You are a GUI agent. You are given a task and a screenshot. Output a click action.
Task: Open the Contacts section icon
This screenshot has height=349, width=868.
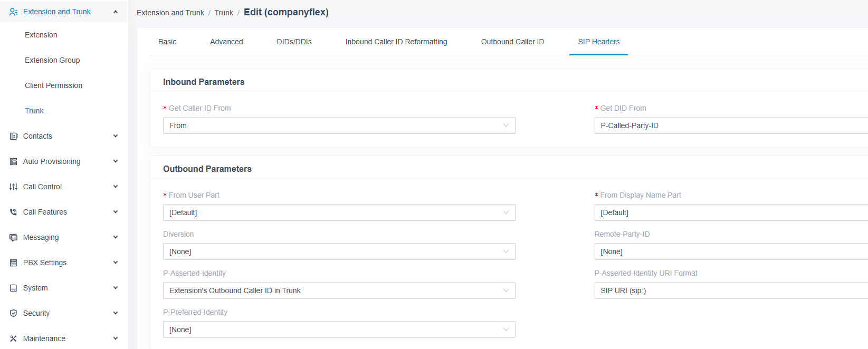click(x=13, y=136)
